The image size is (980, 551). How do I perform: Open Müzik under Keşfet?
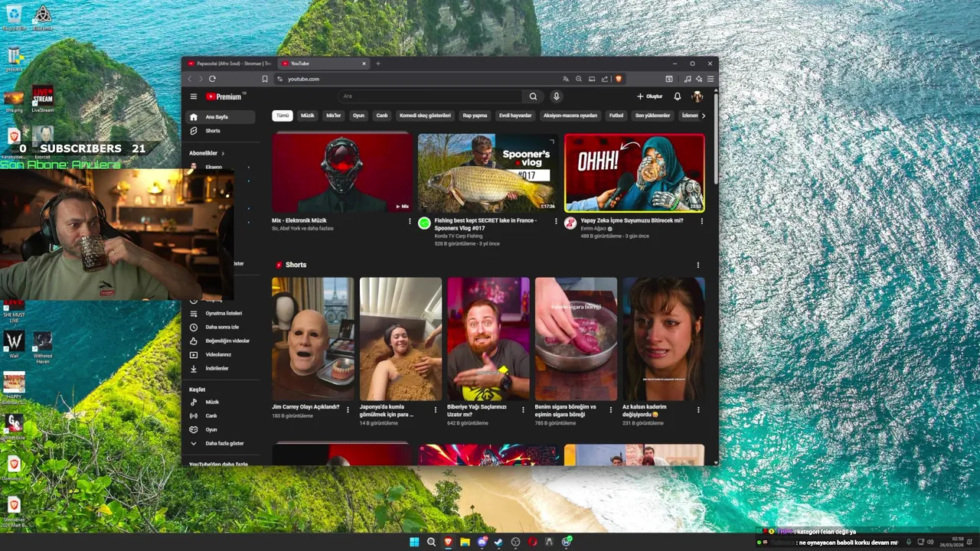220,402
